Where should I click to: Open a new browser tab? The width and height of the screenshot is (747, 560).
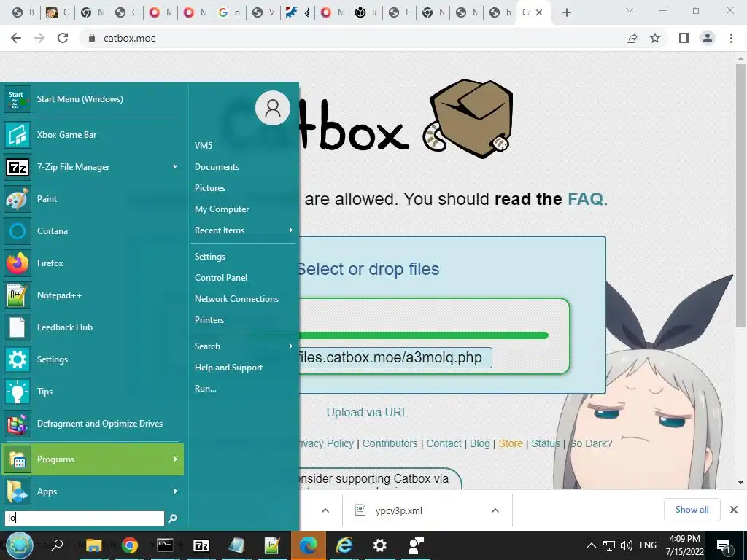coord(566,12)
